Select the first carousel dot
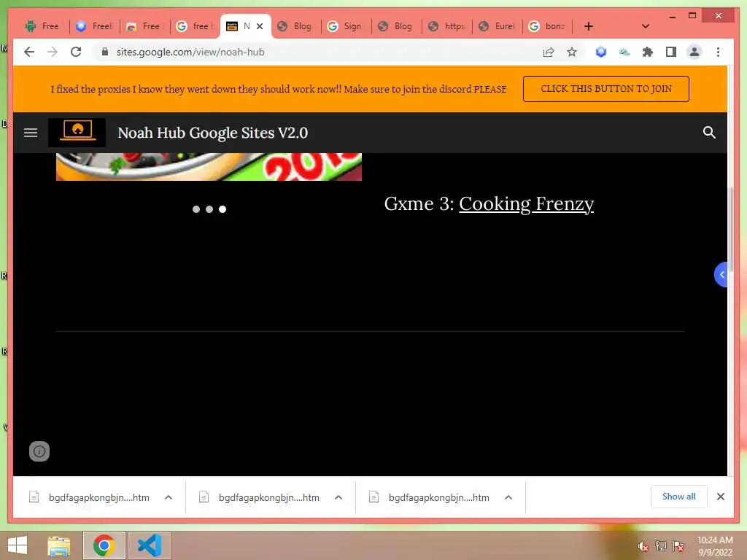The width and height of the screenshot is (747, 560). coord(196,209)
